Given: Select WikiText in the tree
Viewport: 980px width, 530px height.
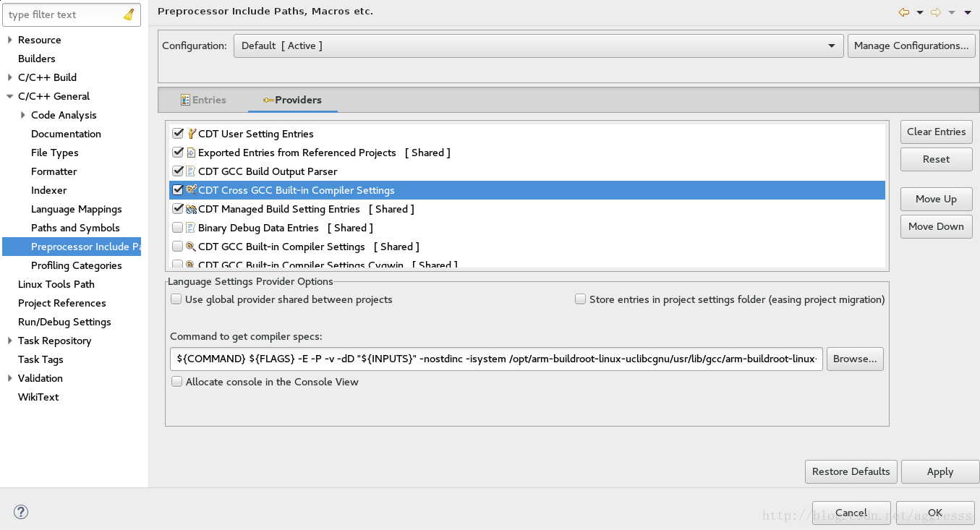Looking at the screenshot, I should click(38, 397).
